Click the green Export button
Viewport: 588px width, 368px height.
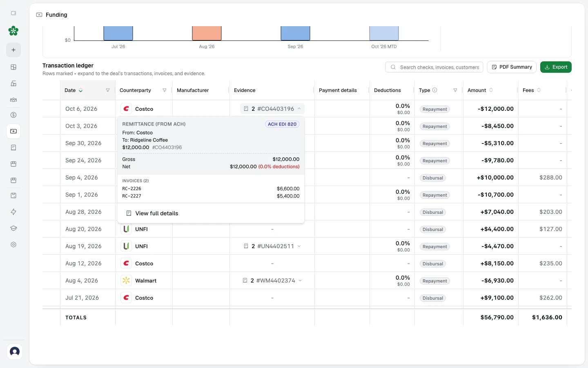point(556,67)
